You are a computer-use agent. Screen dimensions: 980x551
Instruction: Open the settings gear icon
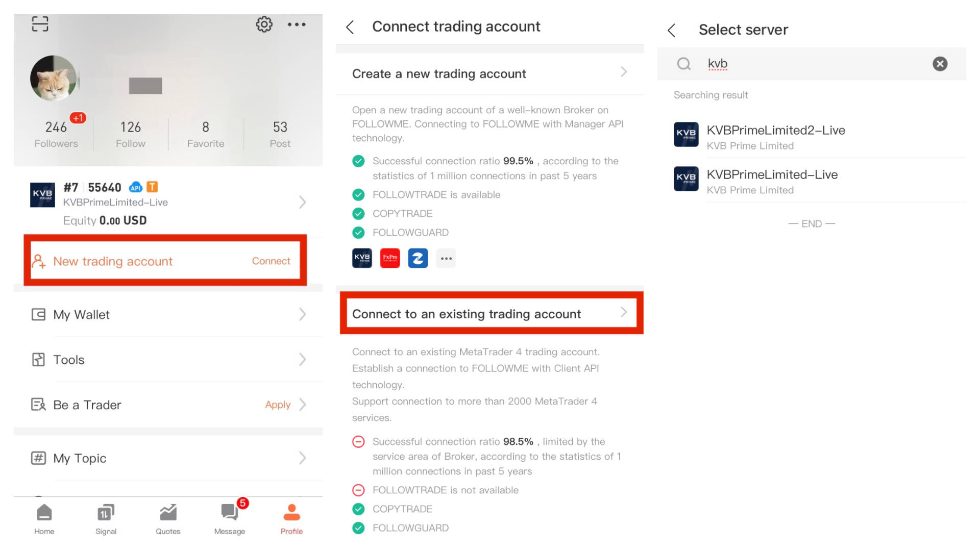tap(264, 24)
